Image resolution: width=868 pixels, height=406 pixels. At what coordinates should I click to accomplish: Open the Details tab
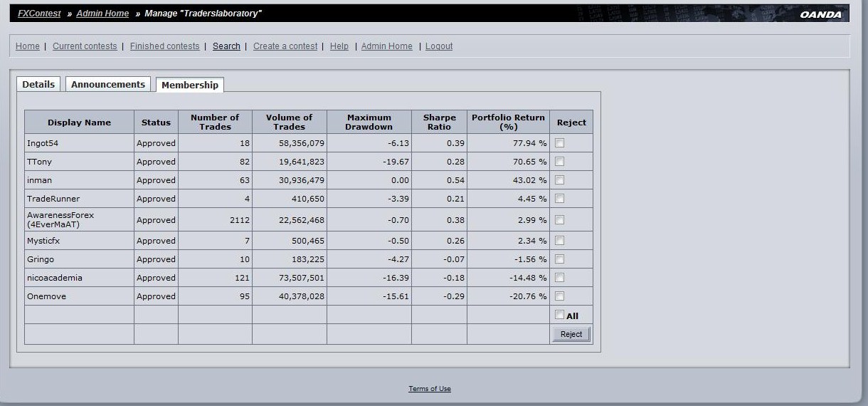pos(38,84)
